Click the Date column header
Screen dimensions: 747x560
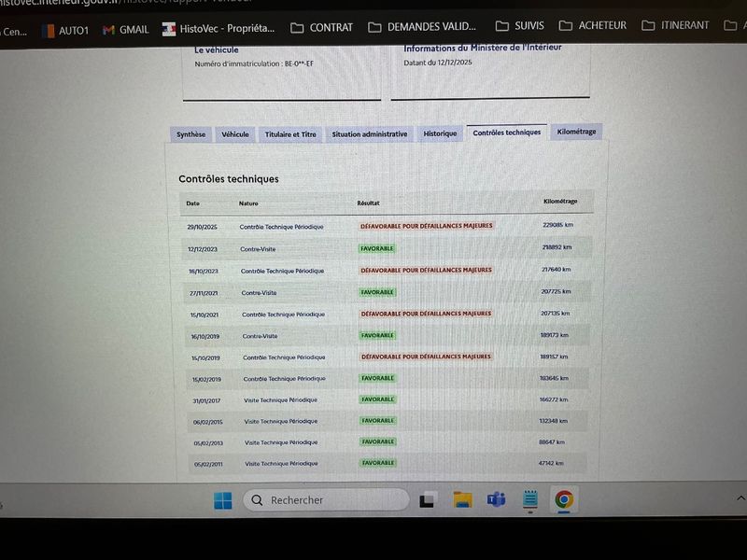[x=193, y=203]
